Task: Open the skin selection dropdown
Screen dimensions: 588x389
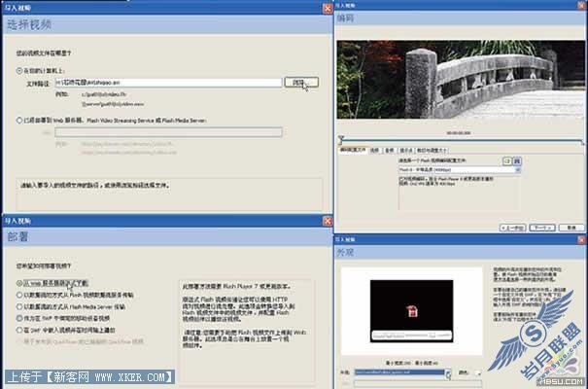Action: [402, 372]
